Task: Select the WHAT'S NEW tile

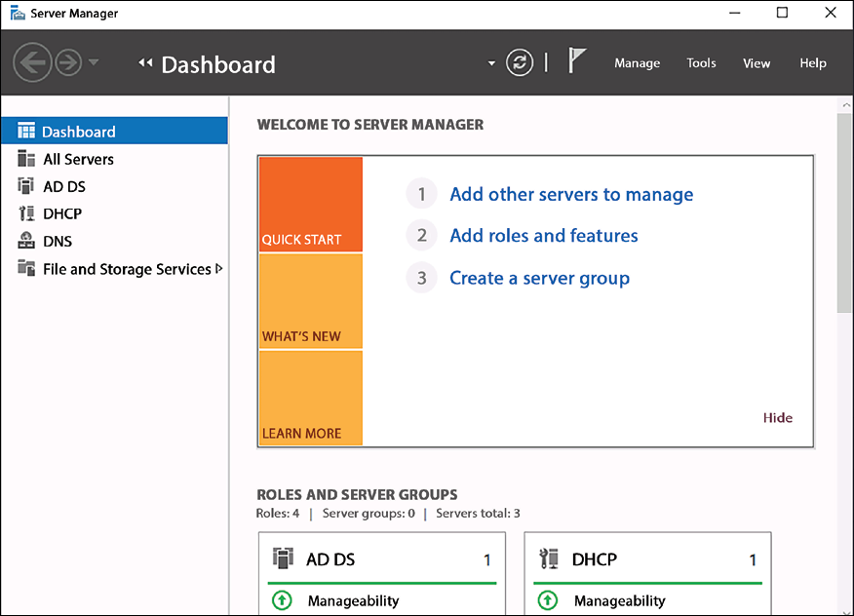Action: pos(311,301)
